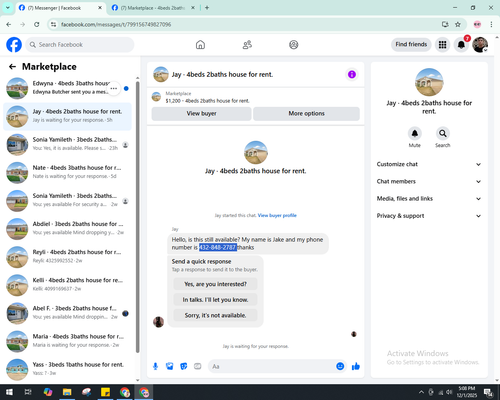Viewport: 500px width, 400px height.
Task: Expand the Chat members section
Action: (x=429, y=182)
